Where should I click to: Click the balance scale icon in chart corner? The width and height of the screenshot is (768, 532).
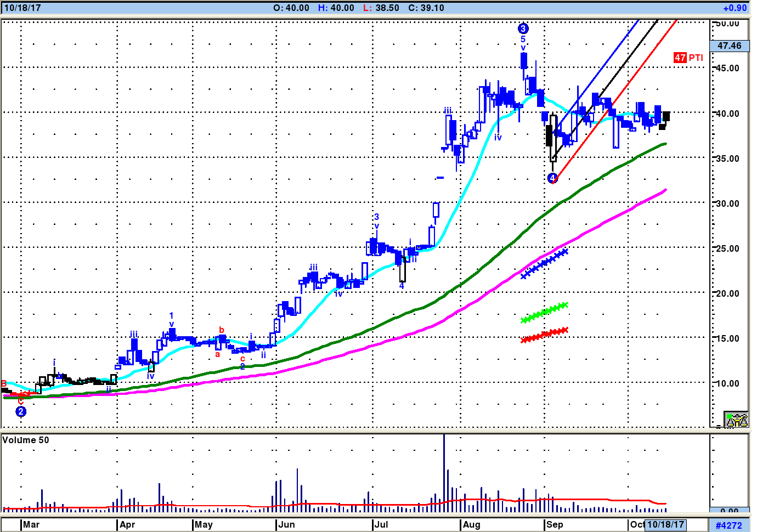736,420
